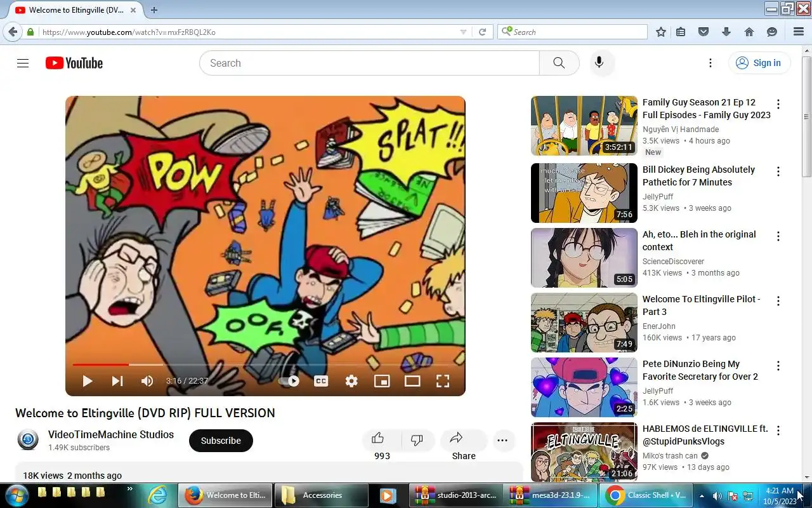
Task: Select the Welcome to Eltingville browser tab
Action: pos(75,10)
